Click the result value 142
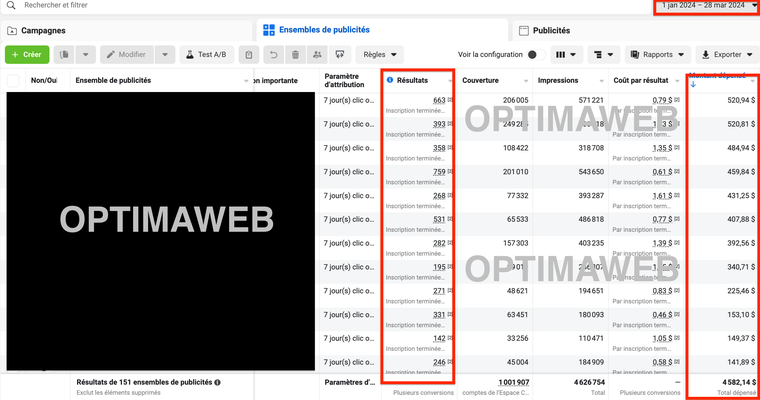This screenshot has height=400, width=760. (x=439, y=338)
